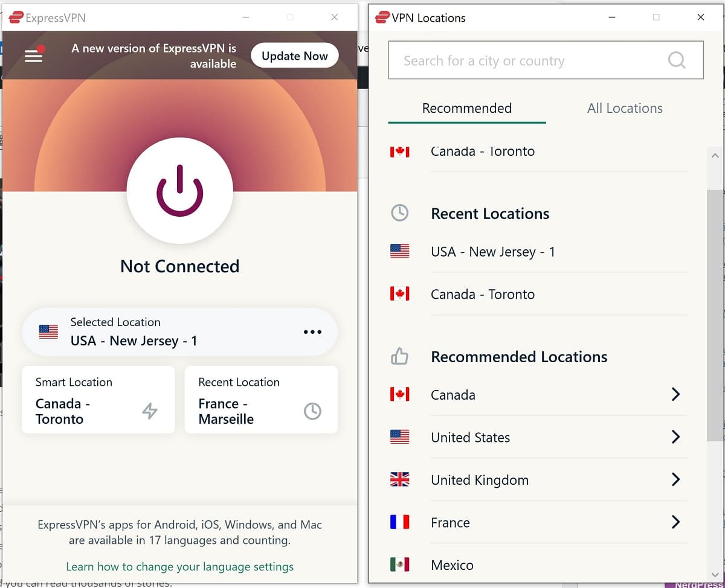The image size is (725, 588).
Task: Click the lightning icon in Smart Location
Action: pyautogui.click(x=149, y=411)
